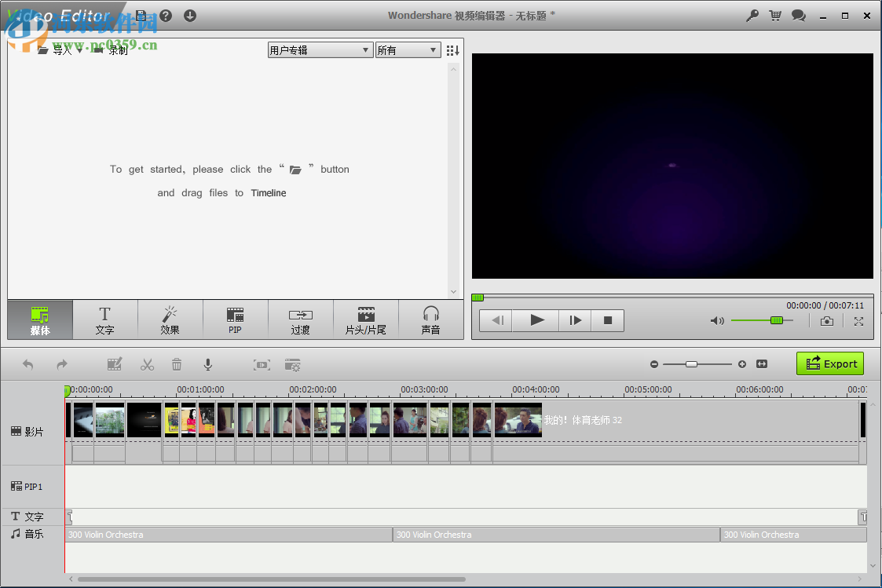Open the 过渡 transitions tab
The height and width of the screenshot is (588, 882).
tap(300, 320)
